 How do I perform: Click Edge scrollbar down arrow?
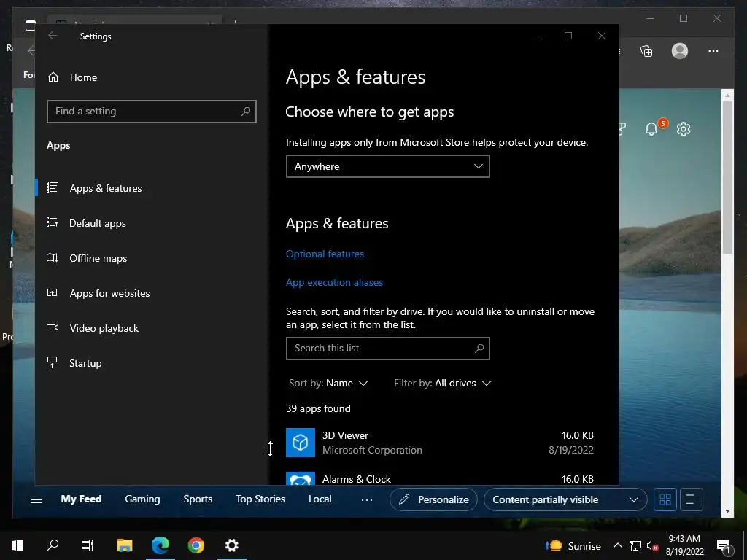tap(727, 511)
